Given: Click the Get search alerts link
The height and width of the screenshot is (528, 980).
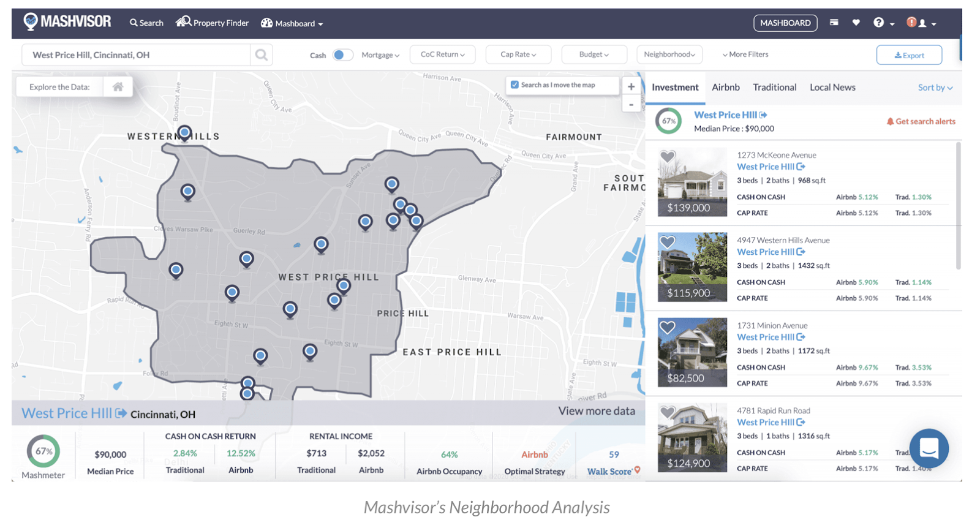Looking at the screenshot, I should (921, 121).
